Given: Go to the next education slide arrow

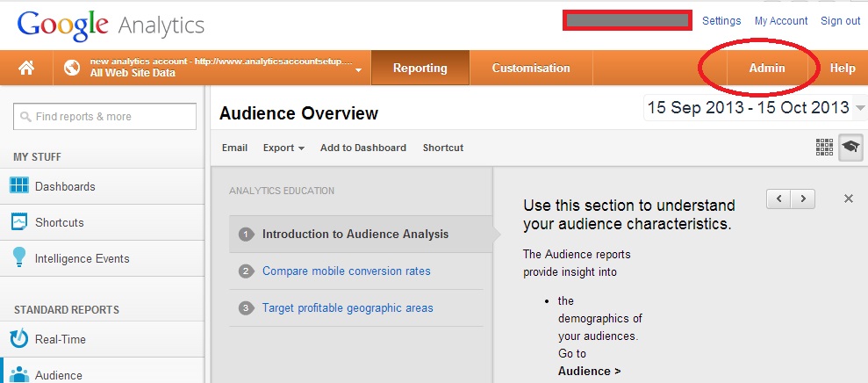Looking at the screenshot, I should point(803,199).
